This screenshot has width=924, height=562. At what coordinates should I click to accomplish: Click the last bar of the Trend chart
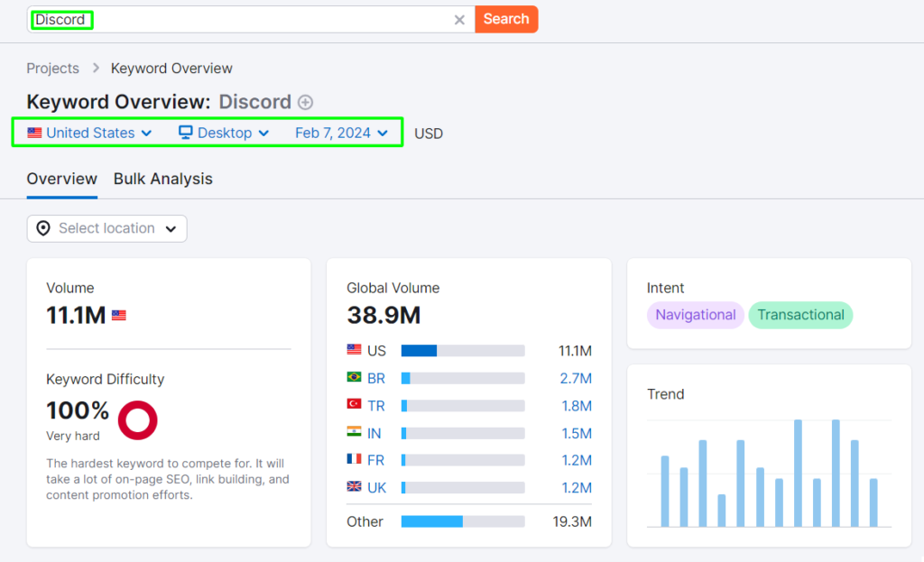[x=873, y=502]
